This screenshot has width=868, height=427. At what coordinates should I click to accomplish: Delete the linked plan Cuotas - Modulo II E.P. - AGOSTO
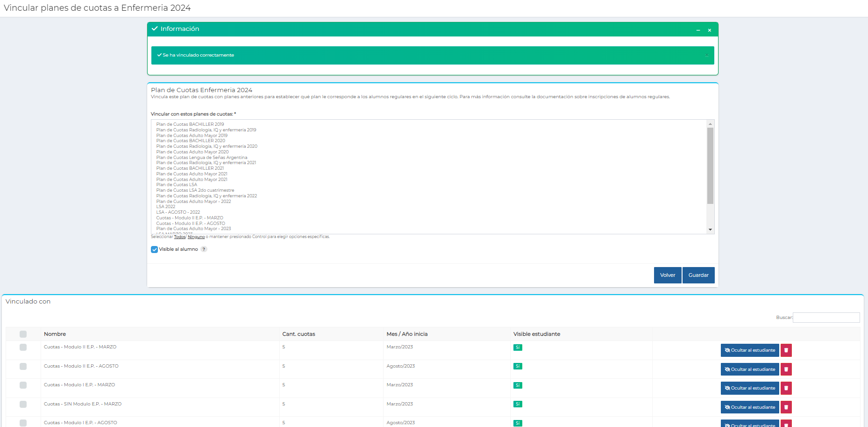(786, 369)
